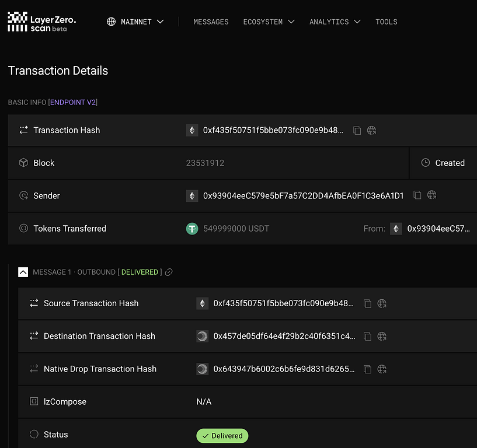This screenshot has width=477, height=448.
Task: Open Sender address in explorer
Action: (432, 196)
